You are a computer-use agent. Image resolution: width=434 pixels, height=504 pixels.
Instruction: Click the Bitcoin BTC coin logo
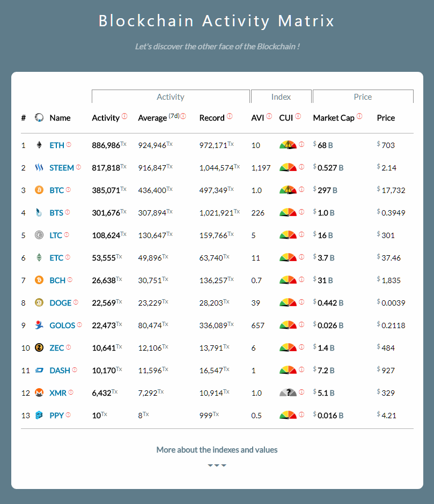coord(39,190)
